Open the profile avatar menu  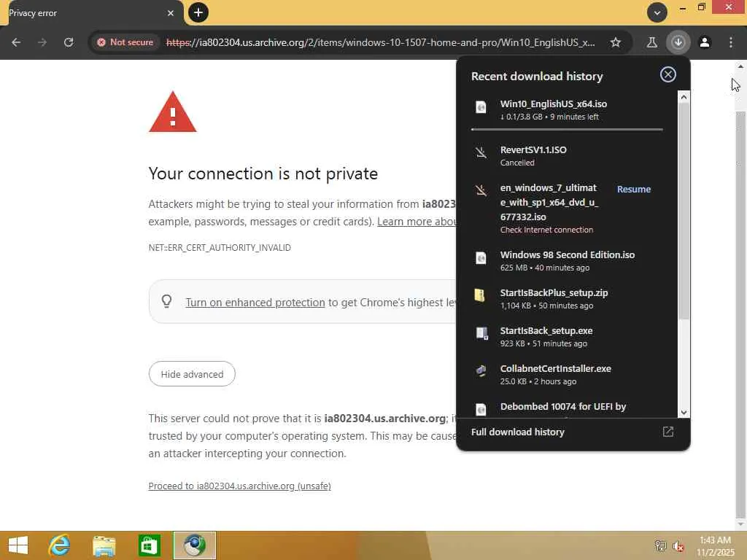[x=705, y=42]
